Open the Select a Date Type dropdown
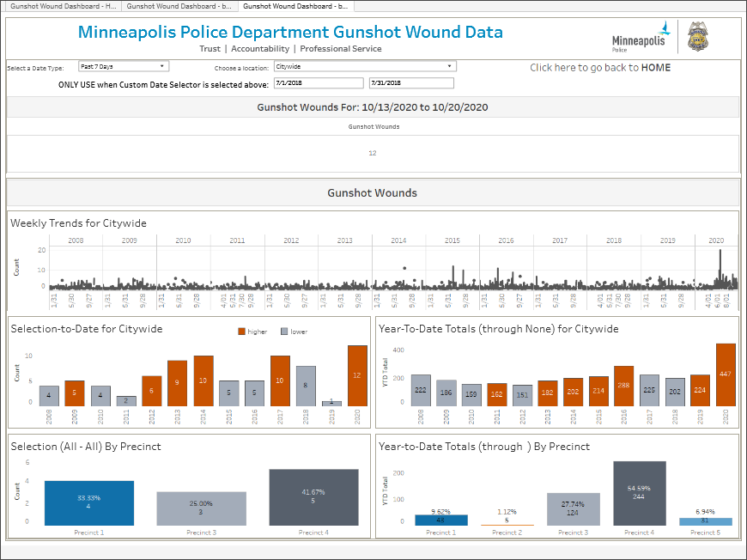Viewport: 747px width, 560px height. (124, 66)
